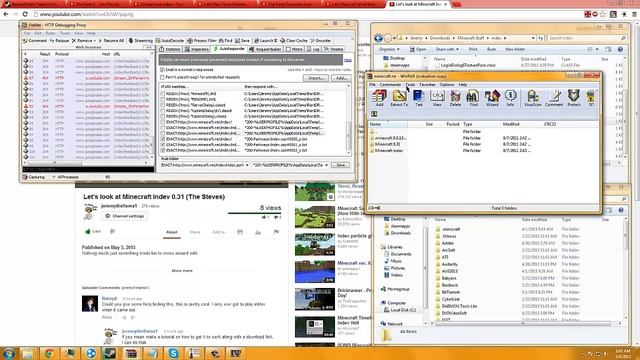The width and height of the screenshot is (640, 360).
Task: Click Process Filter in Fiddler toolbar
Action: coord(202,41)
